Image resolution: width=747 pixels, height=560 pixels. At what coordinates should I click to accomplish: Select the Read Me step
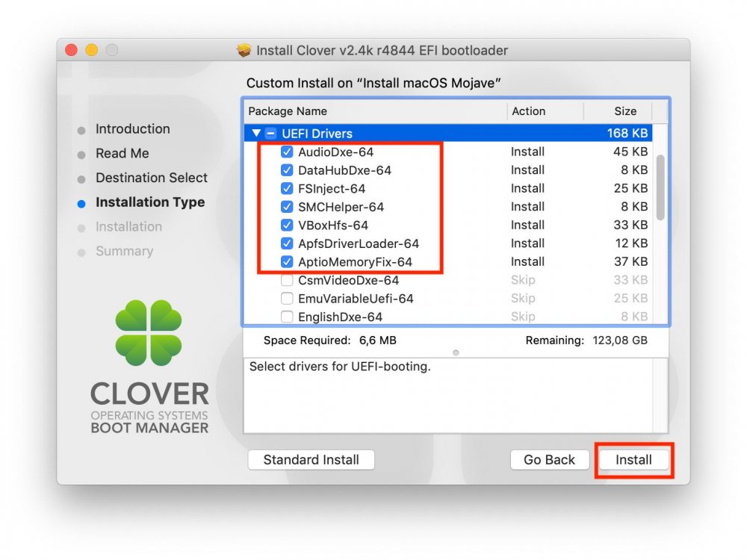point(122,153)
